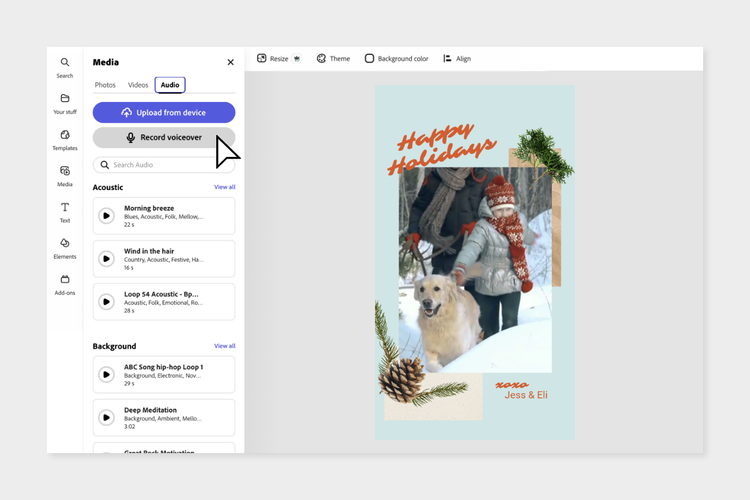750x500 pixels.
Task: Select the xoxo script text
Action: click(x=512, y=384)
